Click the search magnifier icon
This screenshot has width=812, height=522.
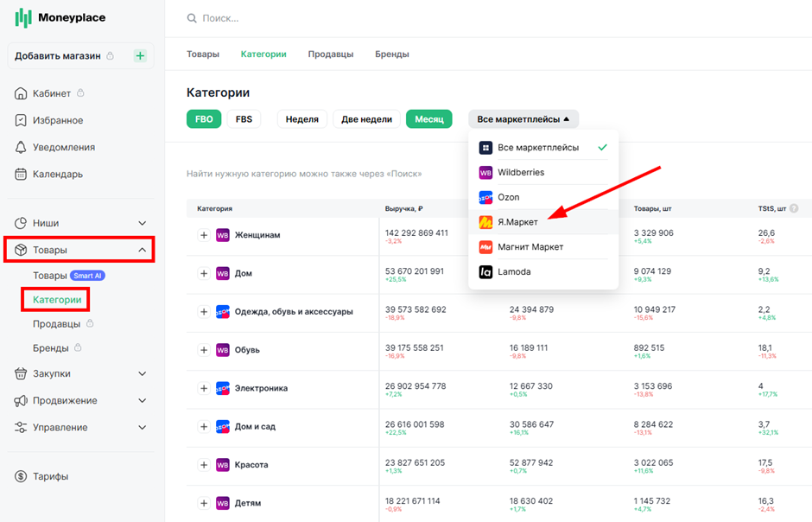[x=192, y=18]
